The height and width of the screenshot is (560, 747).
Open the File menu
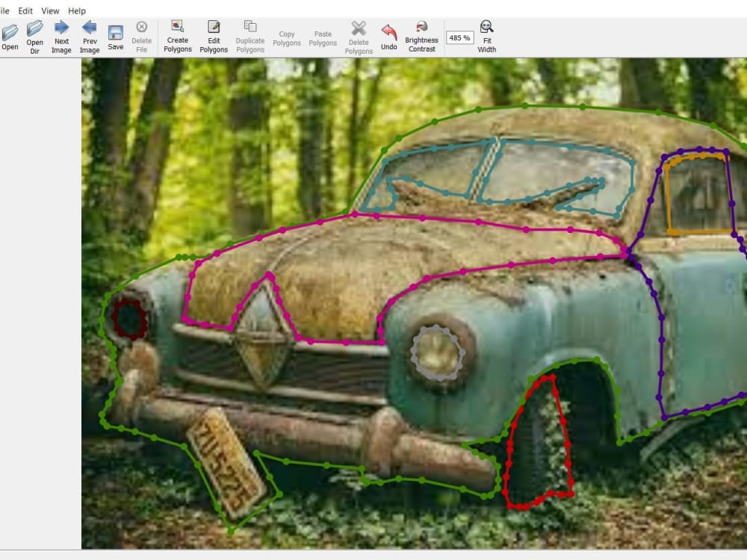coord(4,10)
